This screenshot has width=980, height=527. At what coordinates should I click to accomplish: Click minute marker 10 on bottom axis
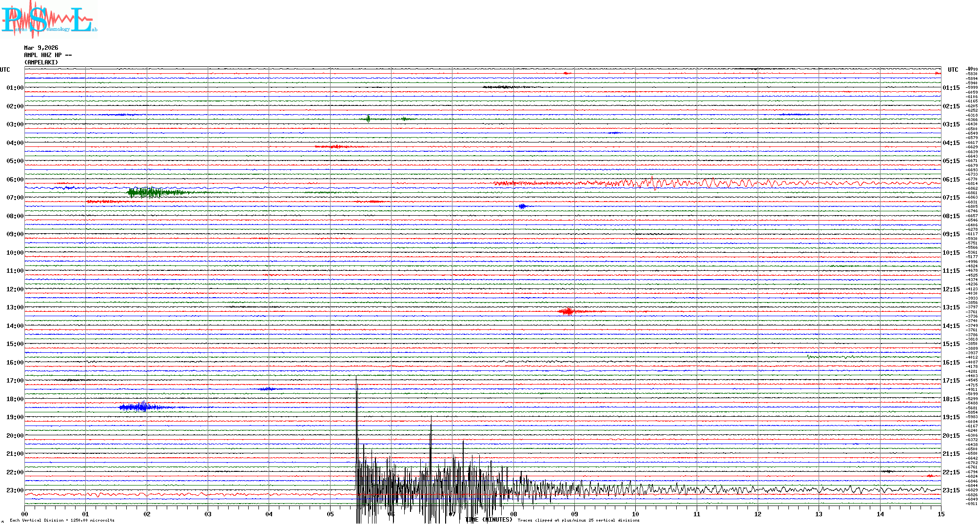[x=635, y=514]
